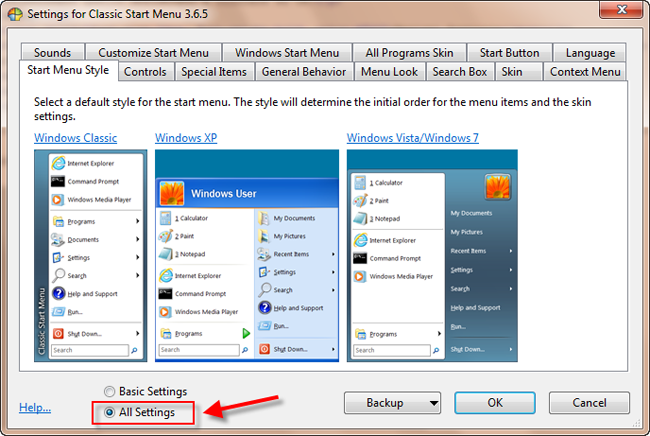The height and width of the screenshot is (436, 650).
Task: Switch to the Special Items tab
Action: tap(214, 72)
